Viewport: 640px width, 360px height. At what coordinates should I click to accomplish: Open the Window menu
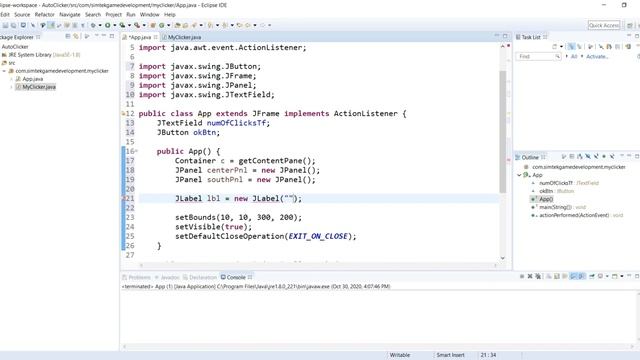[x=149, y=14]
